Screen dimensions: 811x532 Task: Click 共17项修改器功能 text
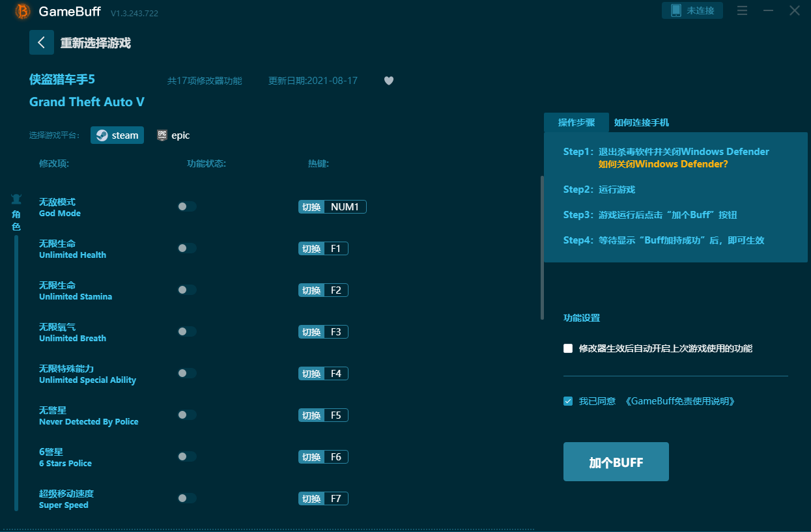[x=205, y=81]
